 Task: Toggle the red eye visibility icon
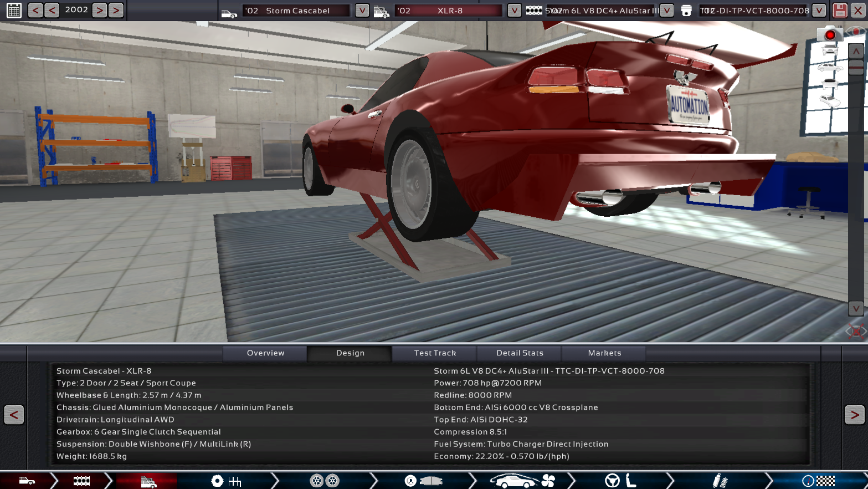pos(857,32)
